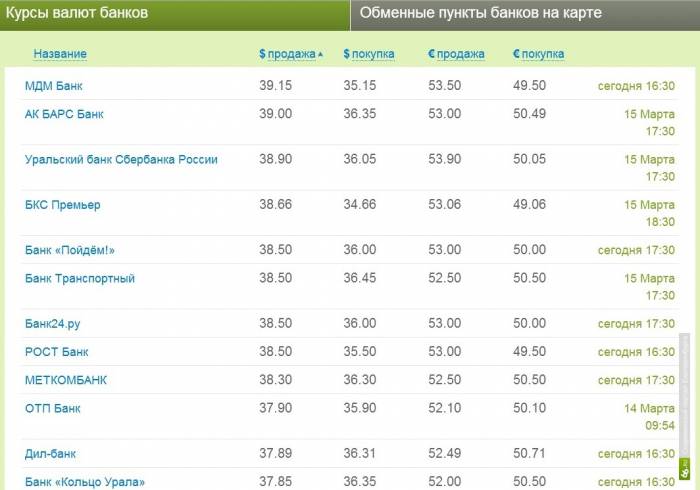The image size is (700, 490).
Task: Open the Банк «Пойдём!» link
Action: (70, 250)
